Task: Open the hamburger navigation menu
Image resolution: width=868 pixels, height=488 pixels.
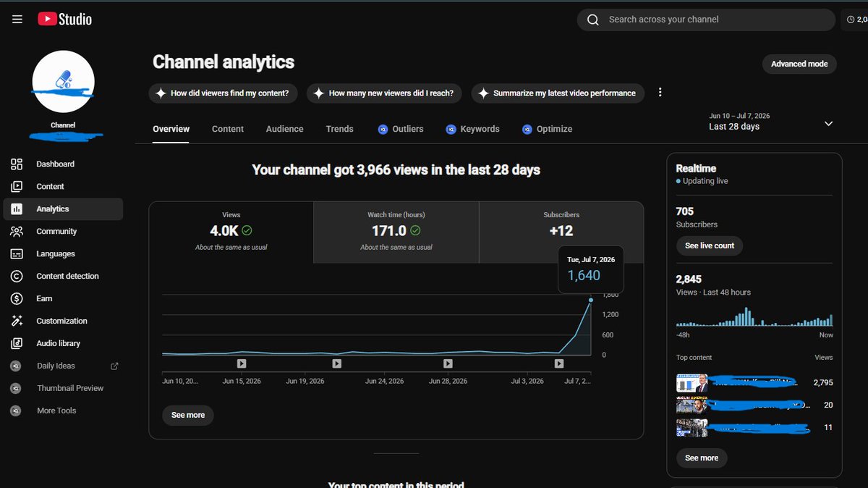Action: pos(17,20)
